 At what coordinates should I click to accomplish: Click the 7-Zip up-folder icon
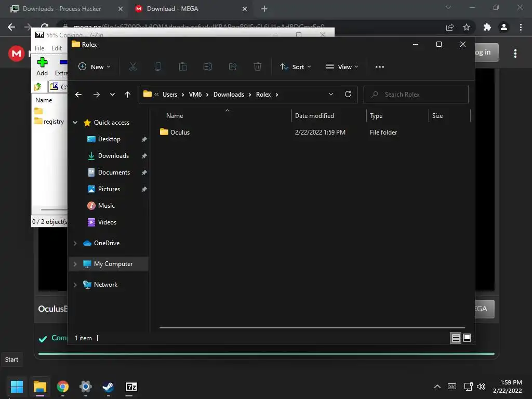(38, 87)
